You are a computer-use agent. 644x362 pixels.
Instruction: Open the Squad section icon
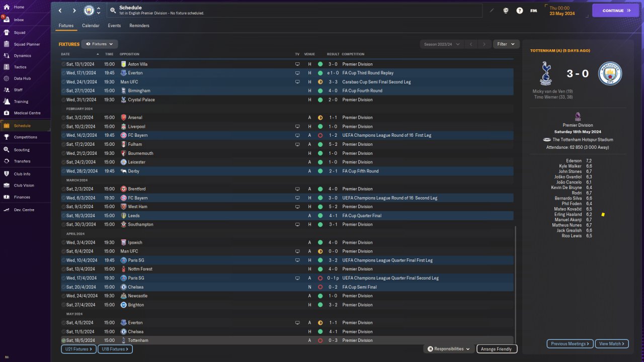(x=6, y=32)
